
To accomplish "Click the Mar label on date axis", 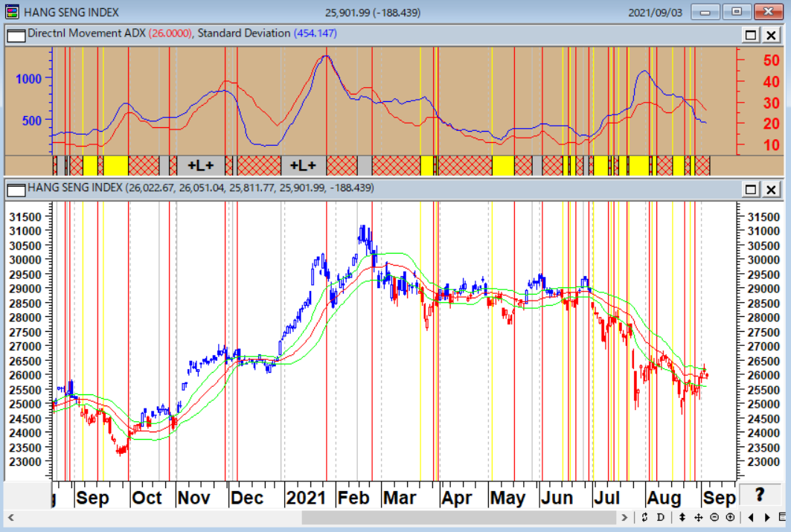I will pos(400,498).
